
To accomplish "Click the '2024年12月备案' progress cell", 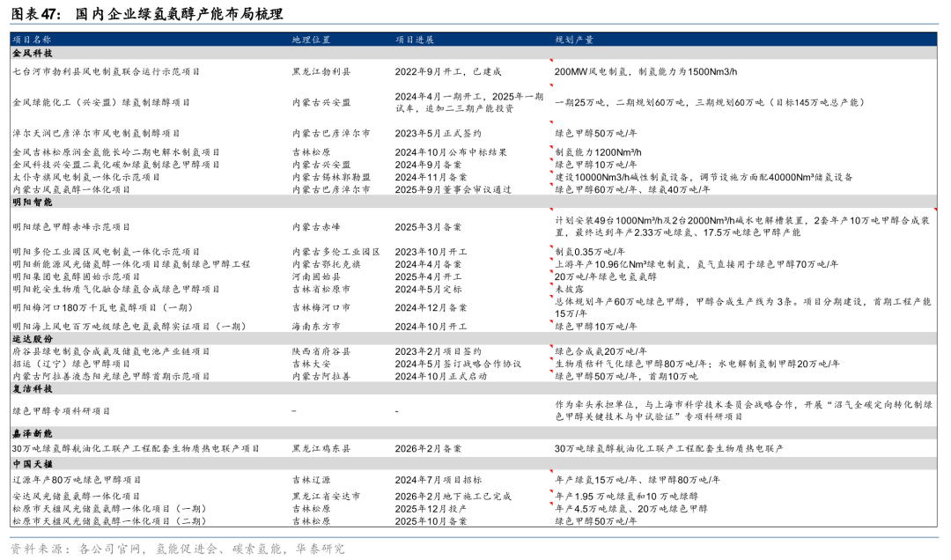I will coord(431,307).
